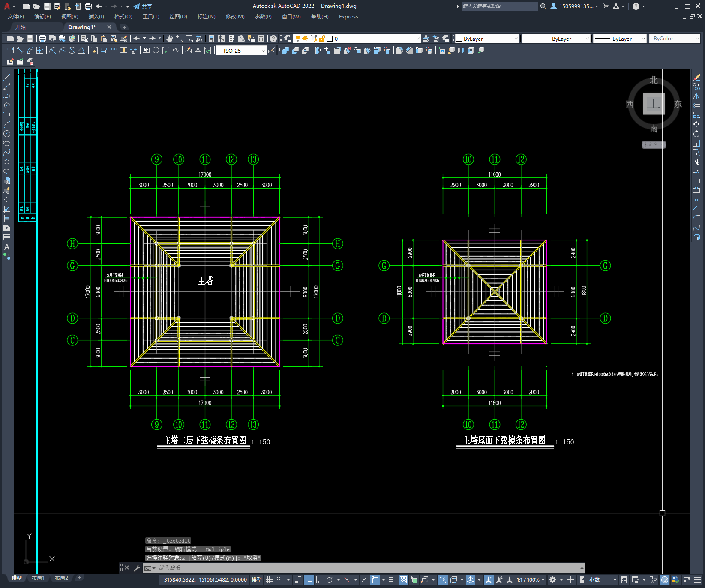Click the Plot print icon in standard toolbar
The image size is (705, 588).
[42, 39]
